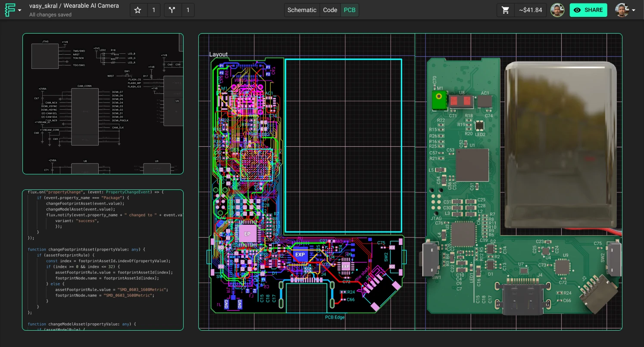Select the schematic preview thumbnail panel
Viewport: 644px width, 347px height.
tap(103, 104)
